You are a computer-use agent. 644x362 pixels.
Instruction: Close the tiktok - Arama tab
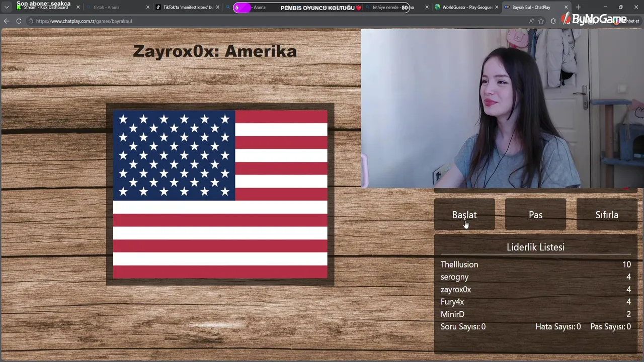tap(148, 8)
